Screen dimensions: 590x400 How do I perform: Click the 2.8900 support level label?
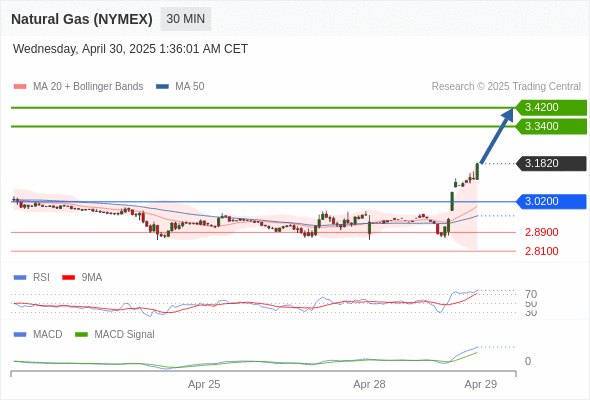(541, 232)
